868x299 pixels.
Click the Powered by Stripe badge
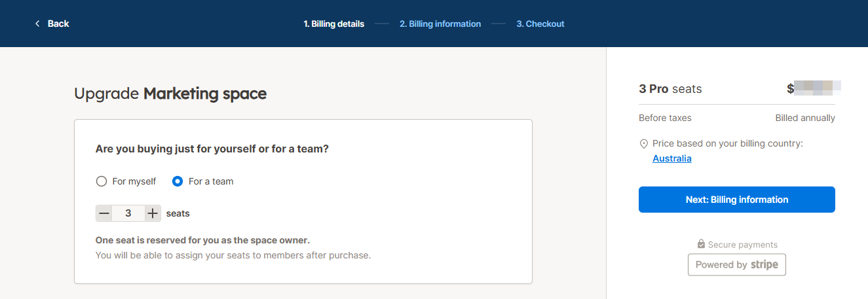pyautogui.click(x=736, y=264)
